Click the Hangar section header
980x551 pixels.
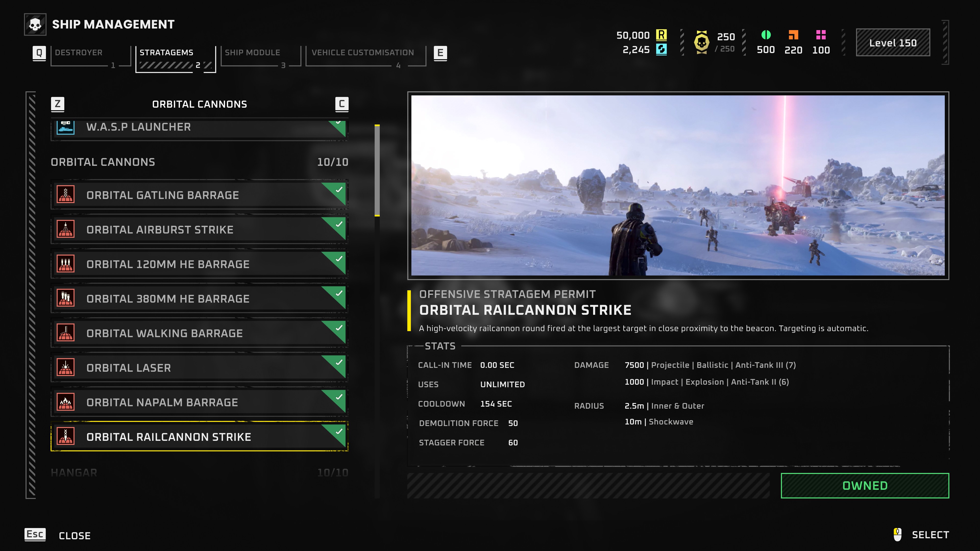coord(74,472)
